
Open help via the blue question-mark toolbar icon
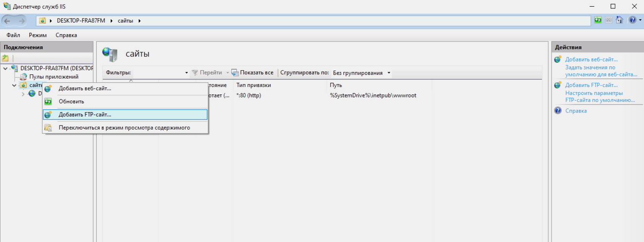pyautogui.click(x=631, y=20)
